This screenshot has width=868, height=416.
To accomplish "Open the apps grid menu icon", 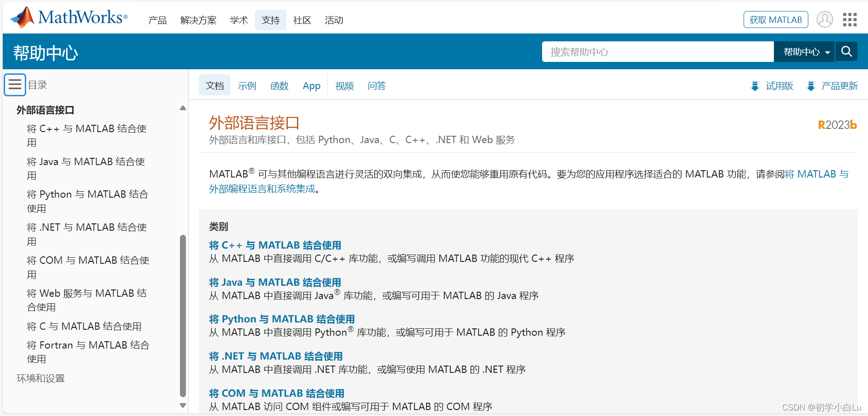I will [850, 20].
